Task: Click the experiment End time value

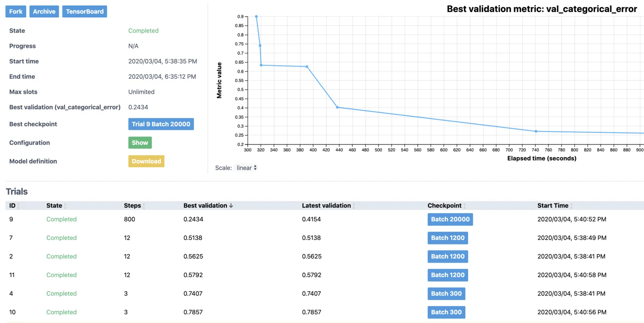Action: click(162, 77)
